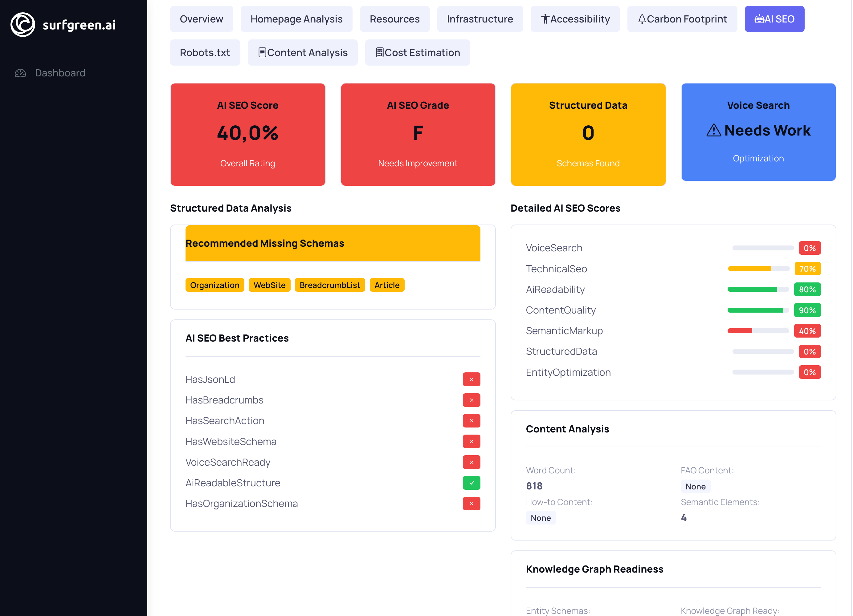The width and height of the screenshot is (853, 616).
Task: Click the VoiceSearch progress bar
Action: click(763, 248)
